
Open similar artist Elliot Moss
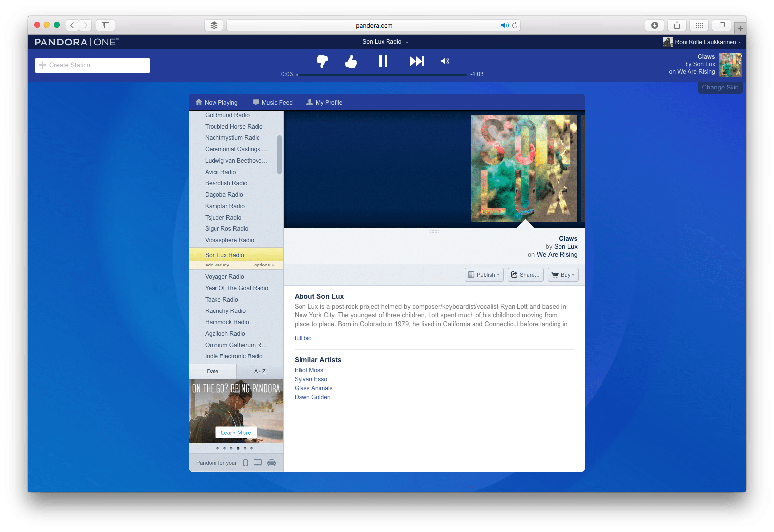pos(309,370)
